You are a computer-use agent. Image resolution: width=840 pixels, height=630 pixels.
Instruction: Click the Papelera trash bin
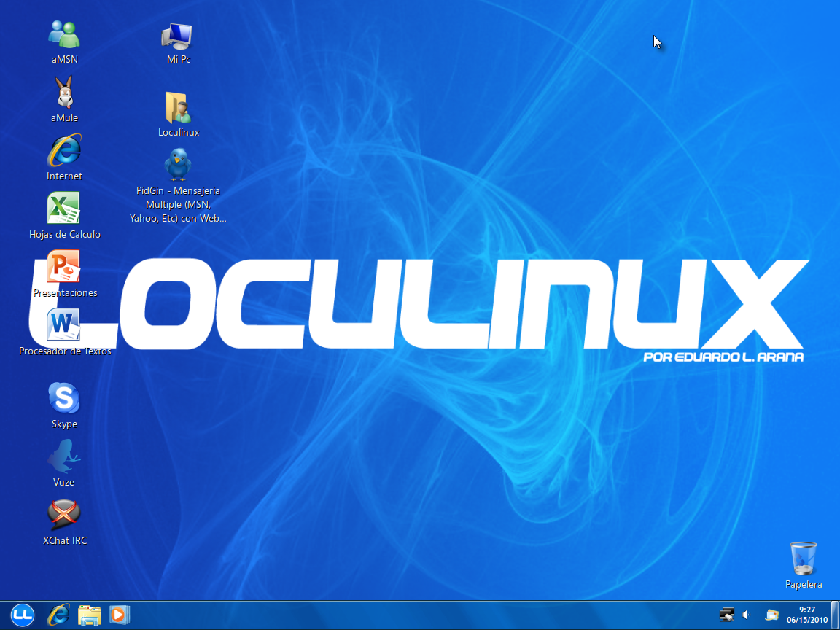click(804, 559)
